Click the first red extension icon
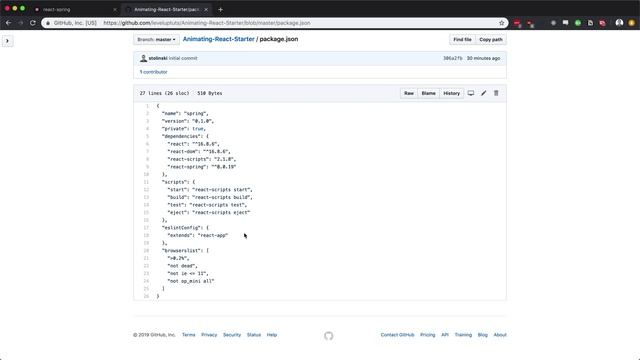The image size is (640, 360). click(x=517, y=23)
